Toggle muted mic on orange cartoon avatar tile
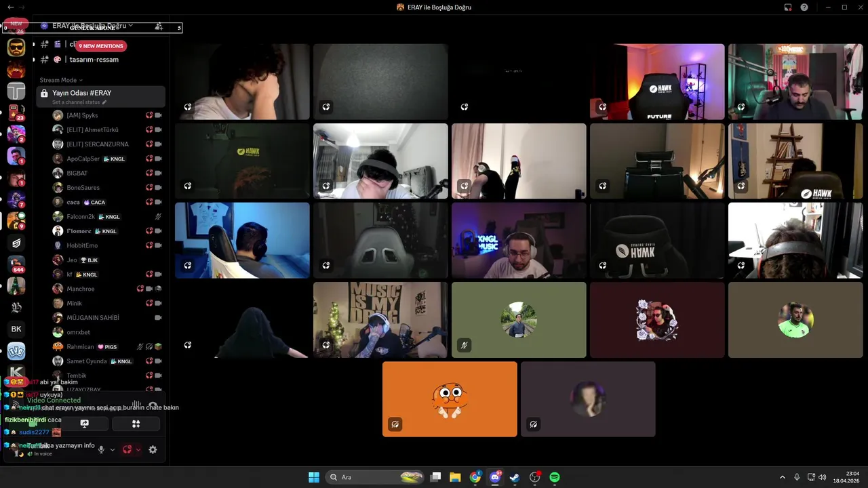The width and height of the screenshot is (868, 488). [x=395, y=424]
